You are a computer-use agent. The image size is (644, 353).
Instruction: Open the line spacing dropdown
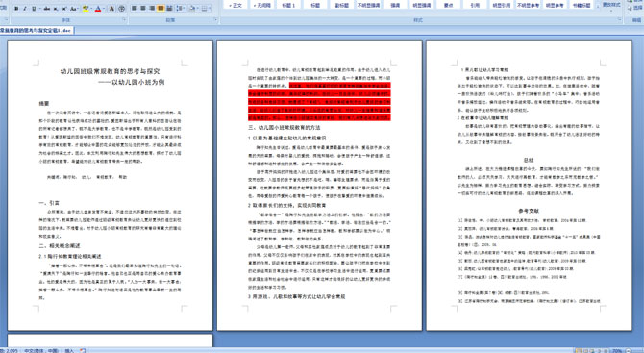coord(181,9)
